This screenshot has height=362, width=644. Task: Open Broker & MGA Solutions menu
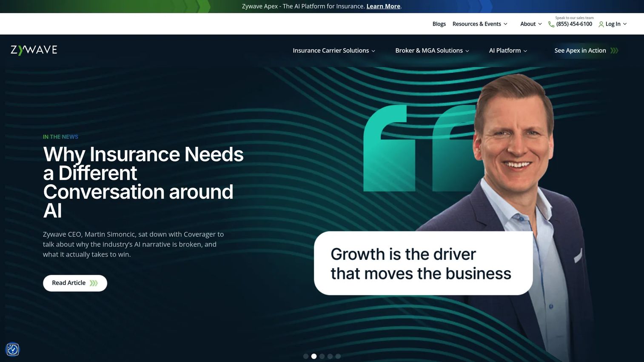(x=432, y=51)
